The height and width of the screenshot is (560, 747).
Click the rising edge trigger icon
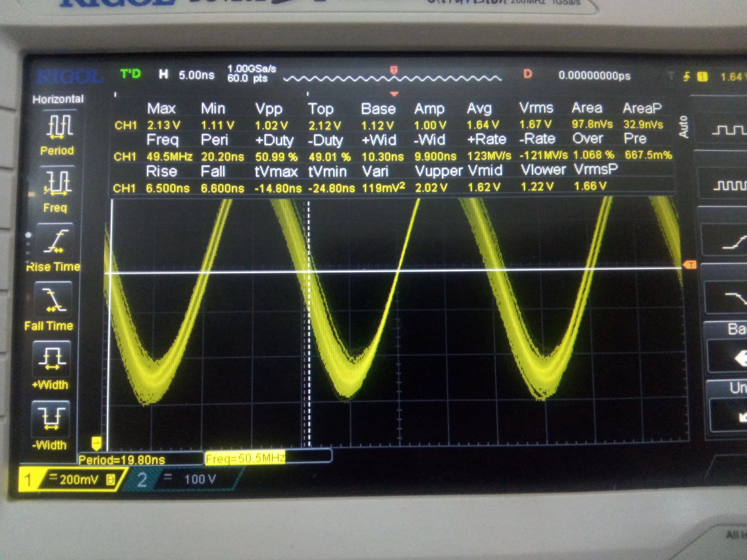pos(687,77)
